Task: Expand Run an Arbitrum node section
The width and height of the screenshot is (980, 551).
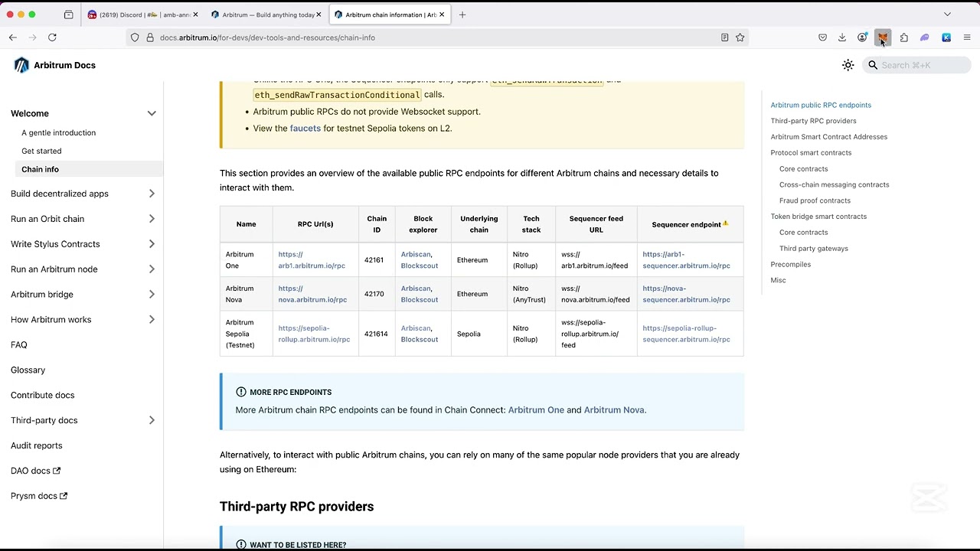Action: click(x=152, y=269)
